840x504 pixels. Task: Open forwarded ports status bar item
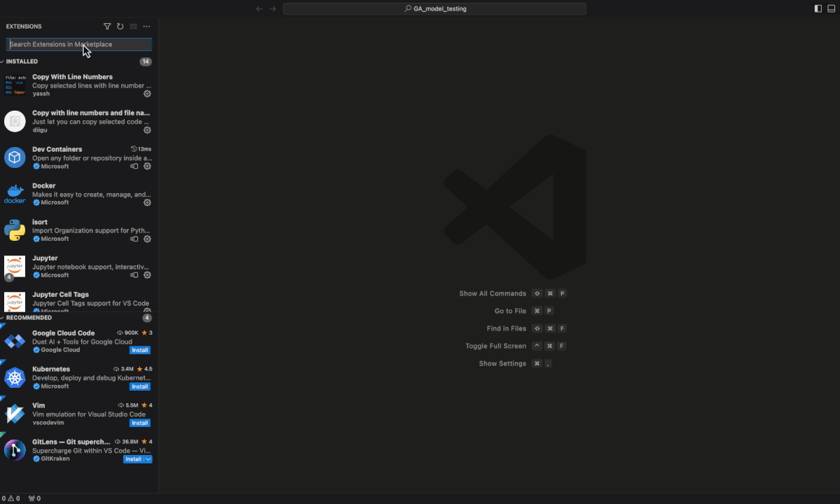click(34, 498)
